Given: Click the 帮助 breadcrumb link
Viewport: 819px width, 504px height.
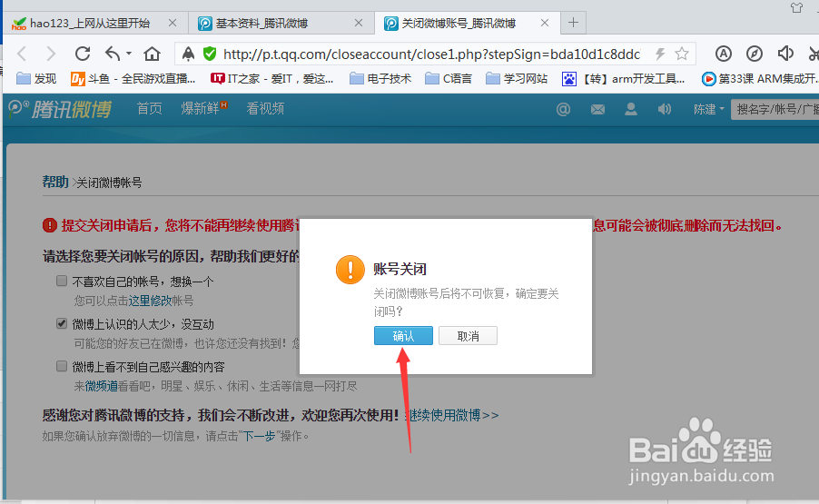Looking at the screenshot, I should [x=55, y=183].
